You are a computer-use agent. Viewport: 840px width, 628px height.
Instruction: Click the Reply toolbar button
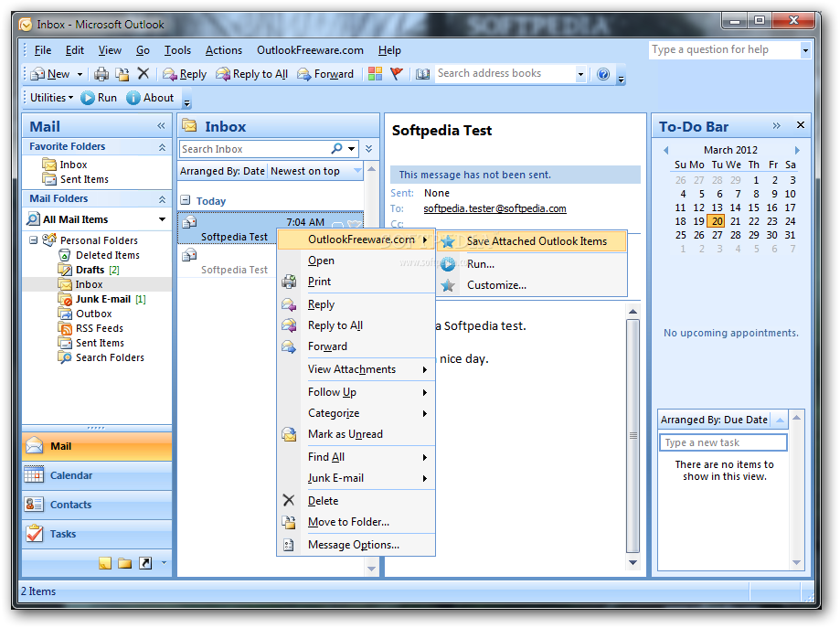tap(185, 74)
